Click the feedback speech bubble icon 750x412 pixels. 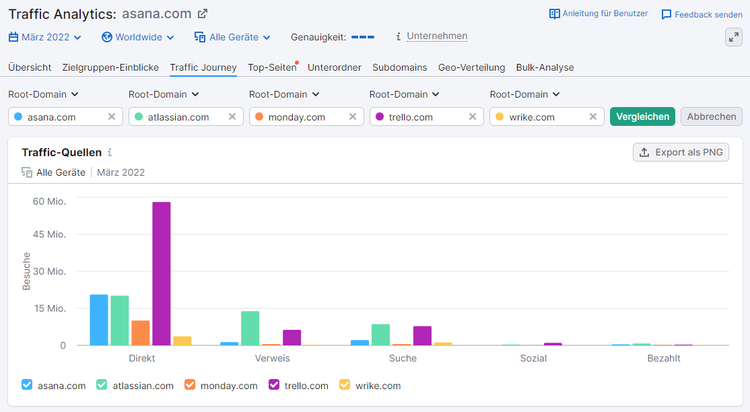666,15
